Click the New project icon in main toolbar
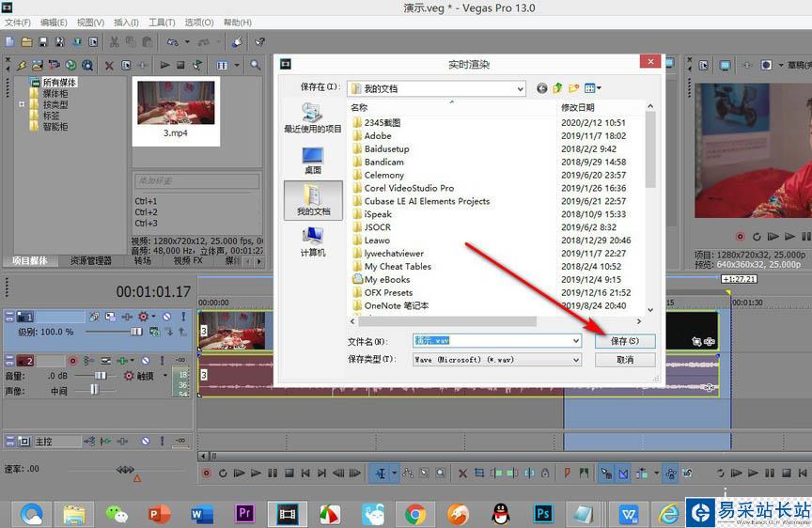Viewport: 812px width, 528px height. [10, 42]
